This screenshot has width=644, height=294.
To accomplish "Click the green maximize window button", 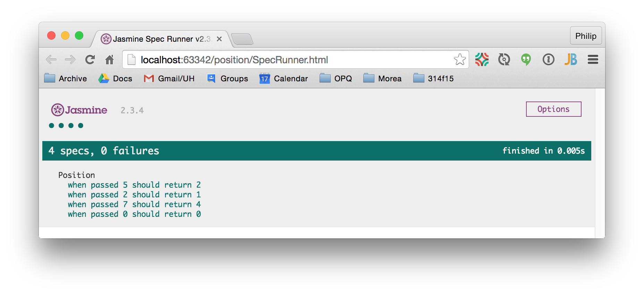I will tap(79, 35).
